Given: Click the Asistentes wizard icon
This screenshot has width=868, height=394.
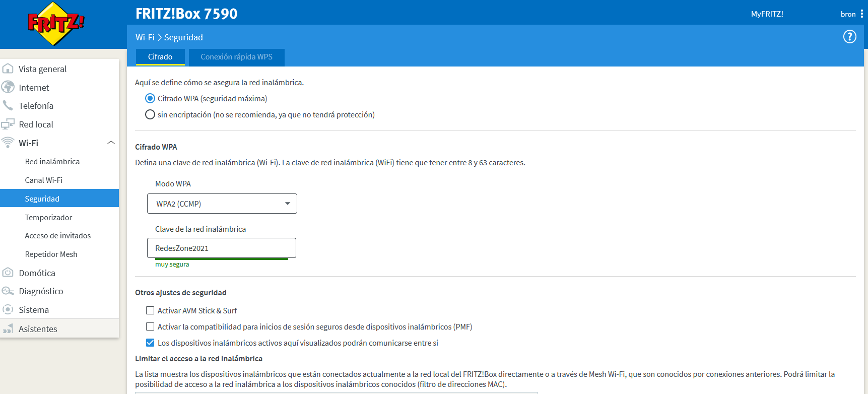Looking at the screenshot, I should (8, 329).
